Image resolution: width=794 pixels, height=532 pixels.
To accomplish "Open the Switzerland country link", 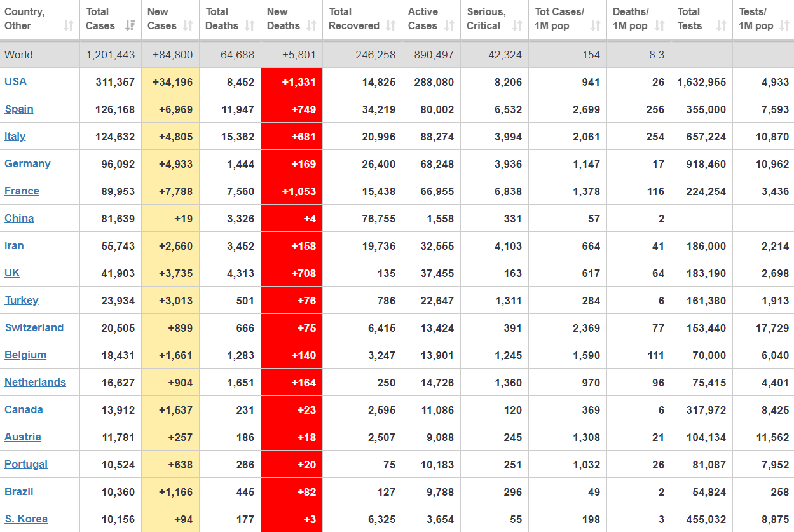I will point(34,327).
